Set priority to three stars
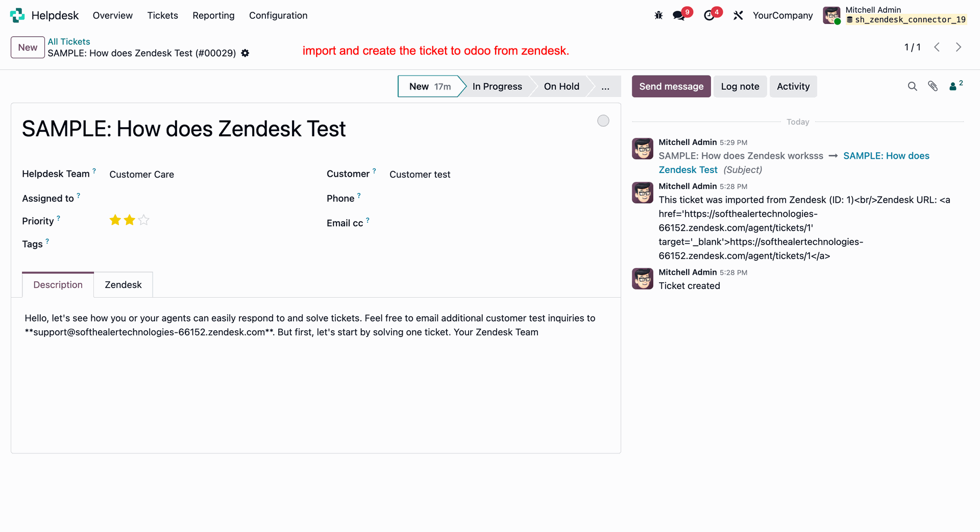This screenshot has height=532, width=980. point(144,220)
